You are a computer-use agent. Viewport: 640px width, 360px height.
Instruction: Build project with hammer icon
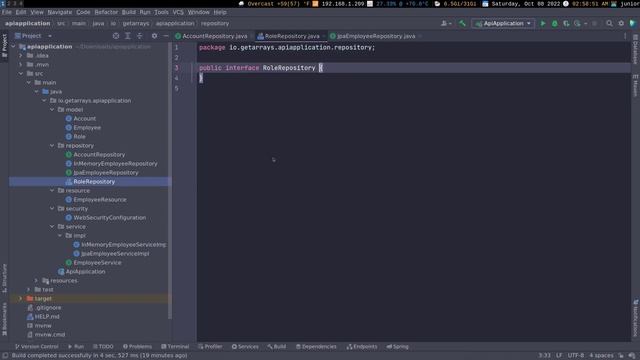[462, 24]
